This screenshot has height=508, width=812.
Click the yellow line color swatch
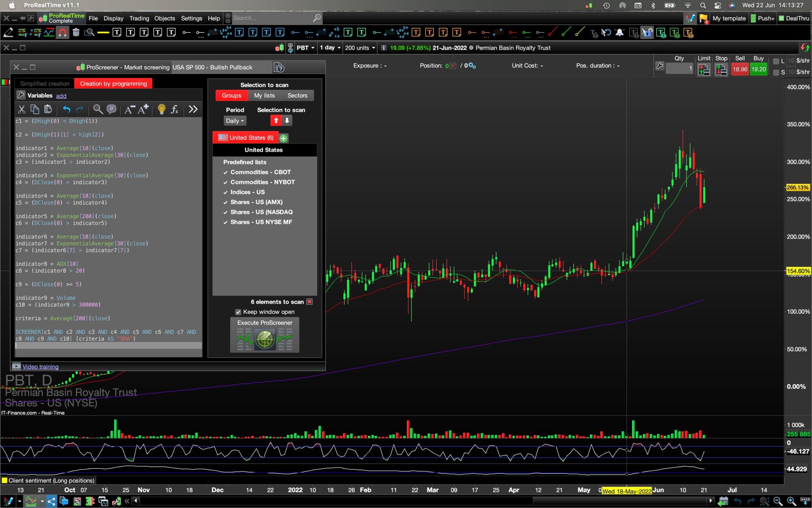103,33
